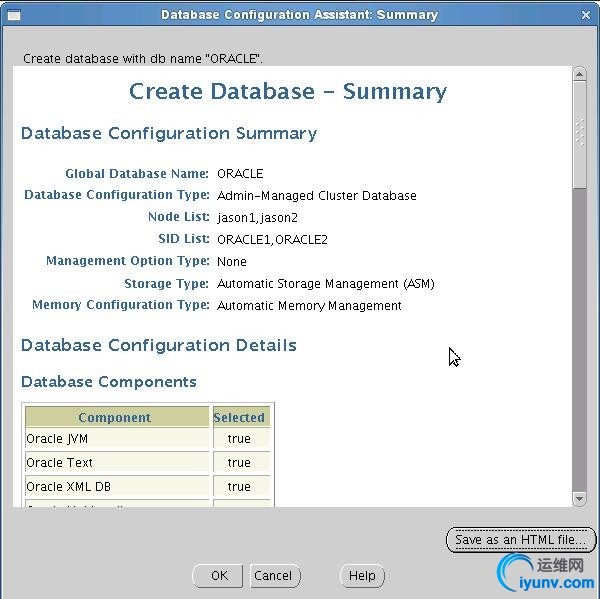
Task: Click the Database Components heading
Action: (x=109, y=382)
